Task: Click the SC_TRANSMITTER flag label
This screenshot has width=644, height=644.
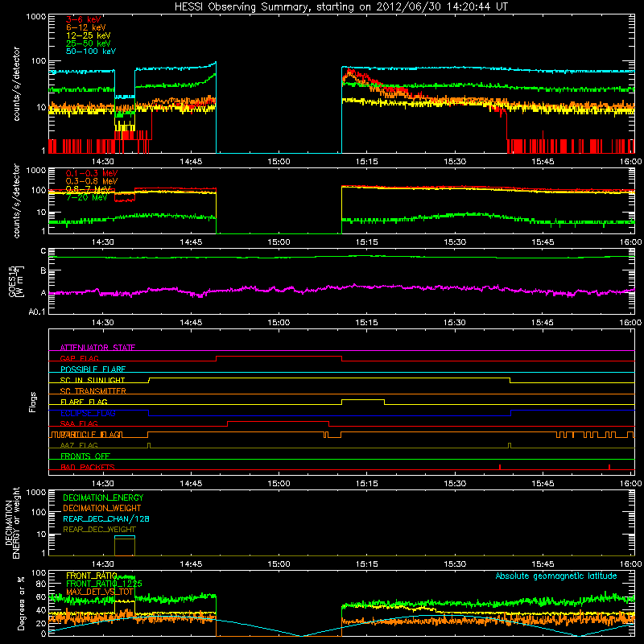Action: coord(93,391)
